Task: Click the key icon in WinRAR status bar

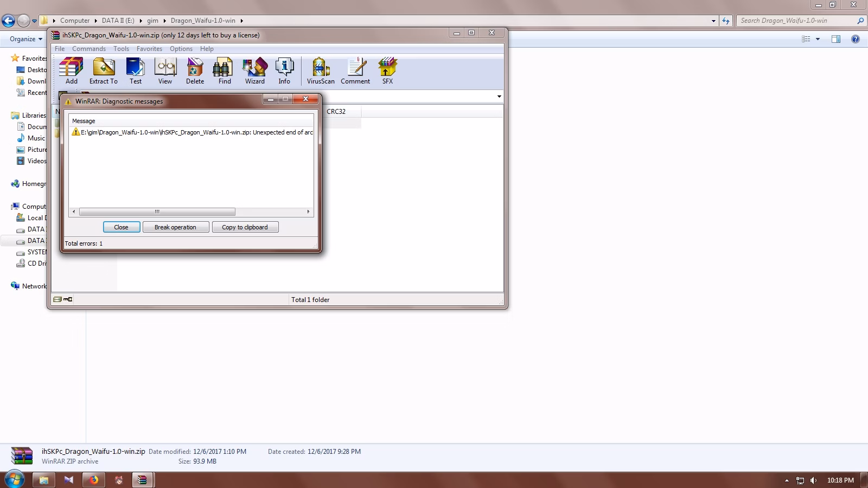Action: pyautogui.click(x=68, y=299)
